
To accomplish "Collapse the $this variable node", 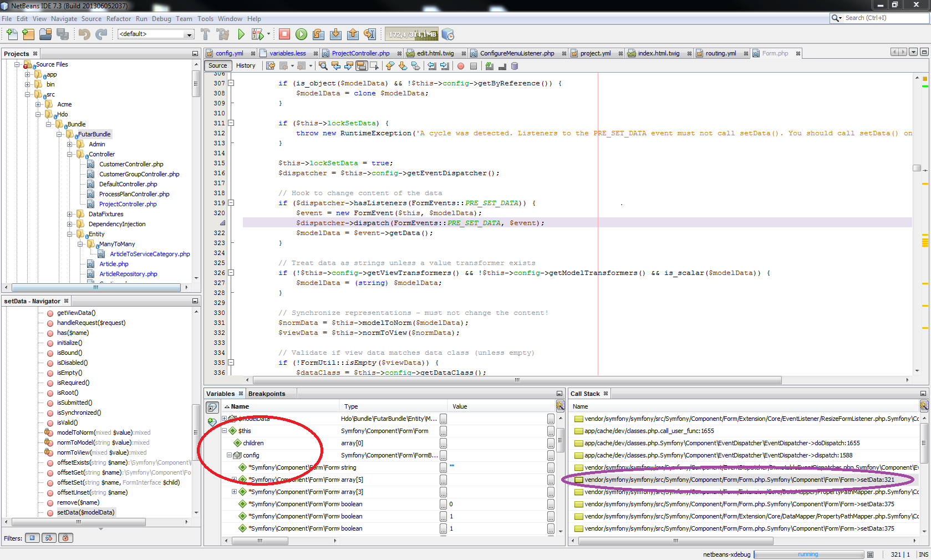I will pos(225,431).
